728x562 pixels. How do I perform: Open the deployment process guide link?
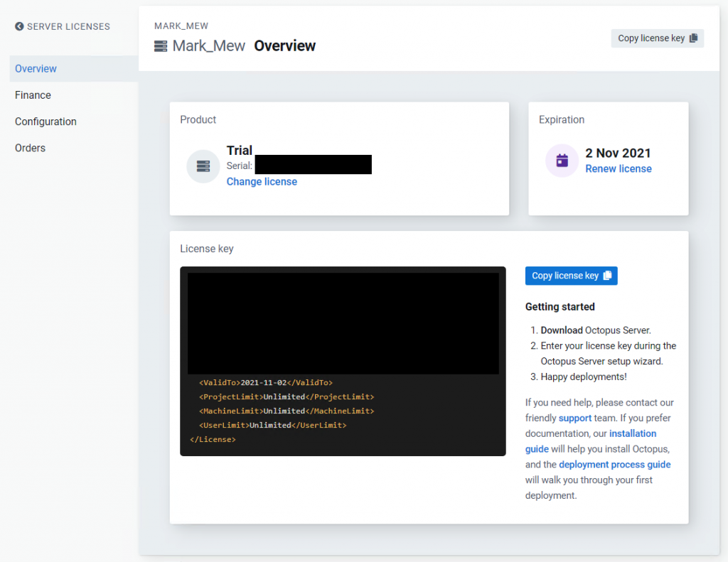click(x=615, y=465)
